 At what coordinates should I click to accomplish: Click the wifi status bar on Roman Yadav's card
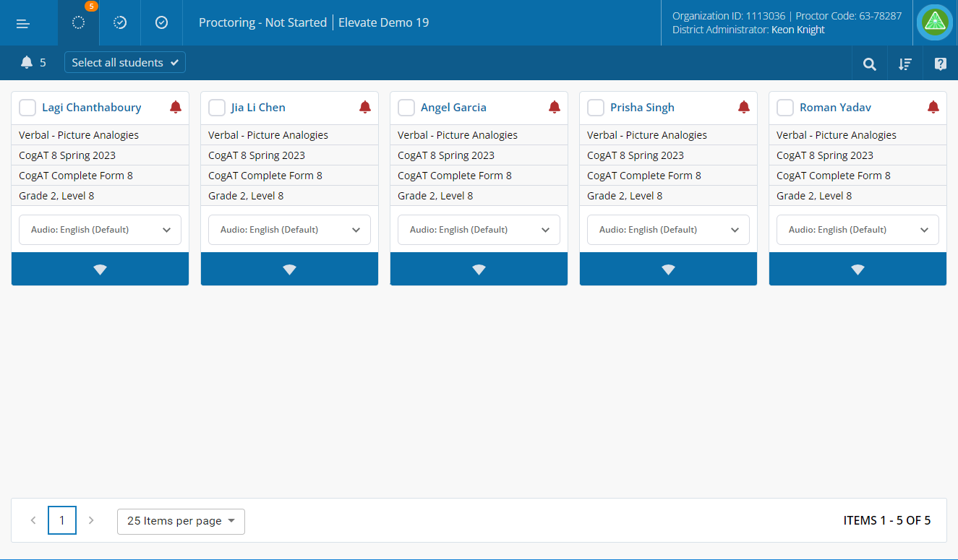tap(858, 269)
